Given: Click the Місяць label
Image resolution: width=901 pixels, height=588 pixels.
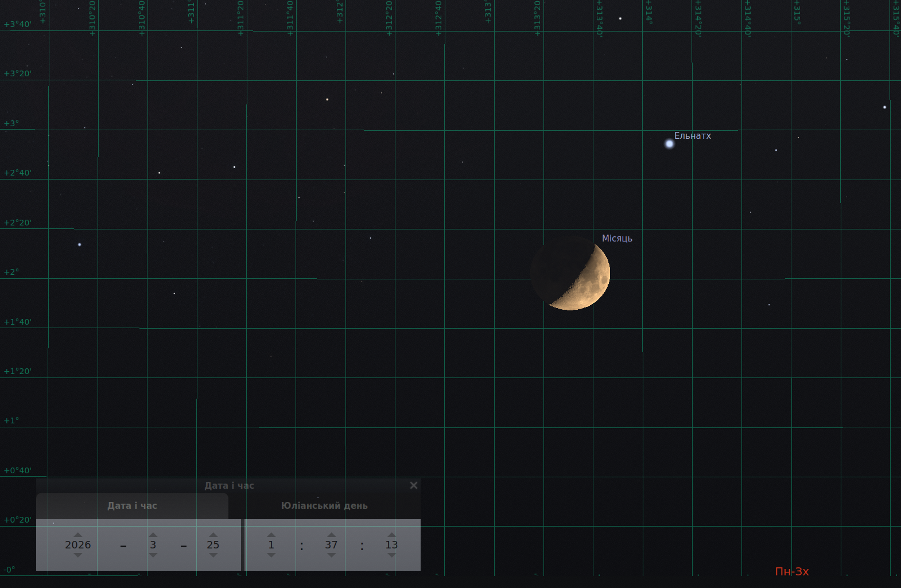Looking at the screenshot, I should click(x=617, y=238).
